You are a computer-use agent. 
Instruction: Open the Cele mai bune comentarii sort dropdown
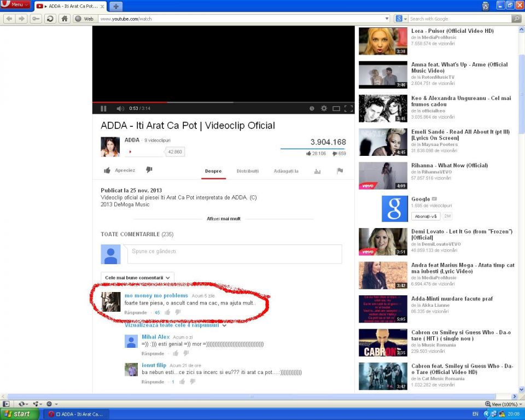point(137,278)
